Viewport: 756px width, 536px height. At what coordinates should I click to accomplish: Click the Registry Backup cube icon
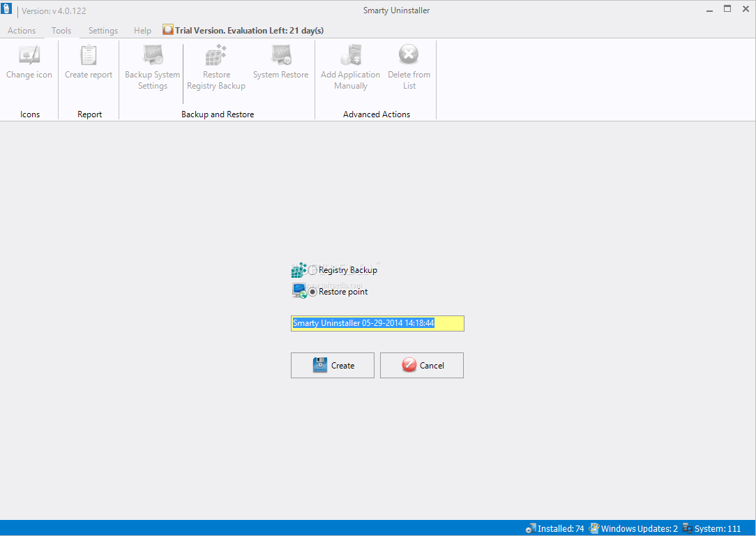[299, 270]
